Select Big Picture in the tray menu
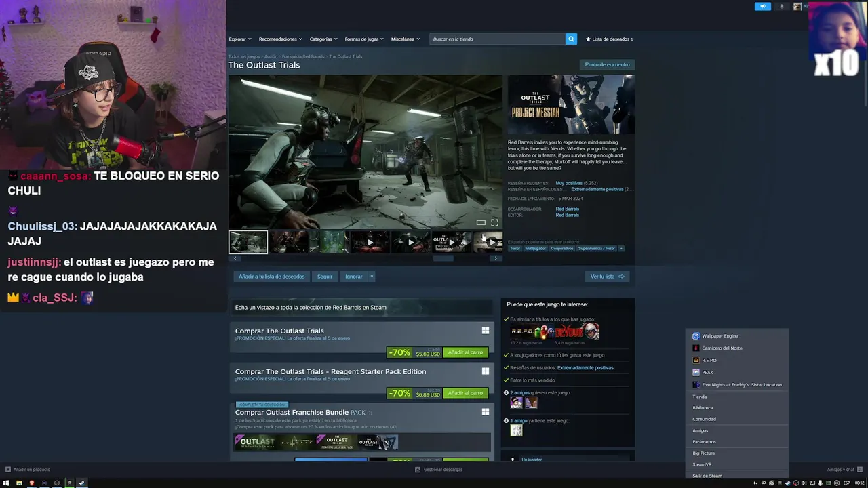868x488 pixels. click(703, 453)
